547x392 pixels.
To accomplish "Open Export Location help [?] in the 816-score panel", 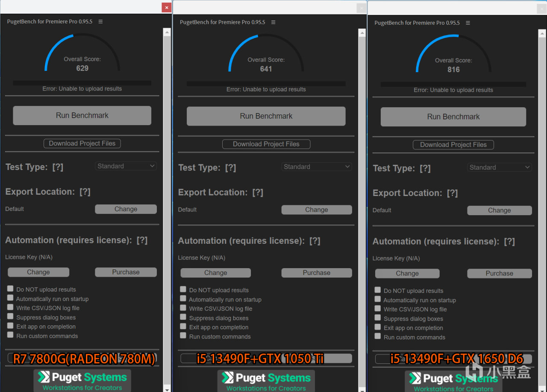I will 452,193.
